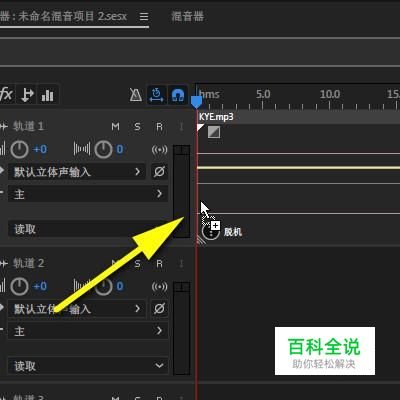The image size is (400, 400).
Task: Arm 轨道 1 for record with R
Action: point(159,127)
